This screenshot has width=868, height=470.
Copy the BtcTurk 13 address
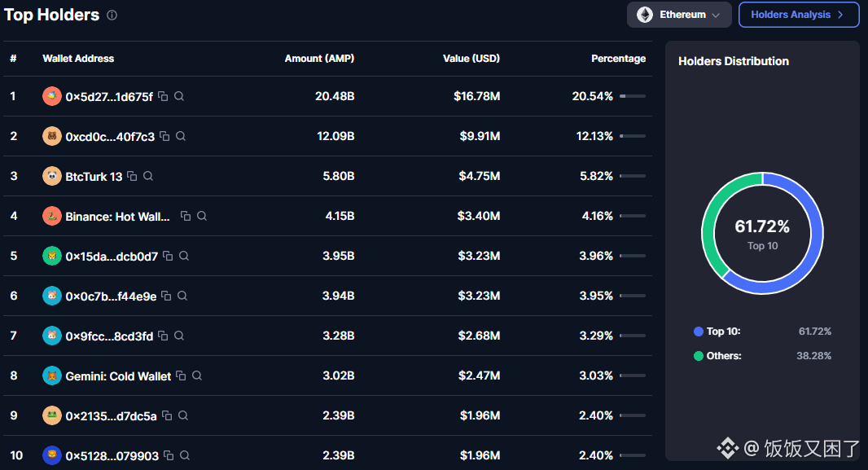pyautogui.click(x=132, y=176)
